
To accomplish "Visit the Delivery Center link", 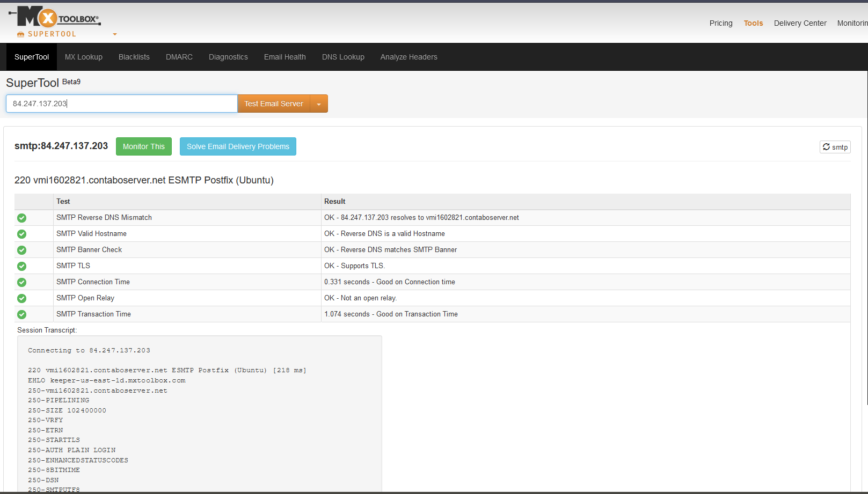I will click(x=800, y=23).
